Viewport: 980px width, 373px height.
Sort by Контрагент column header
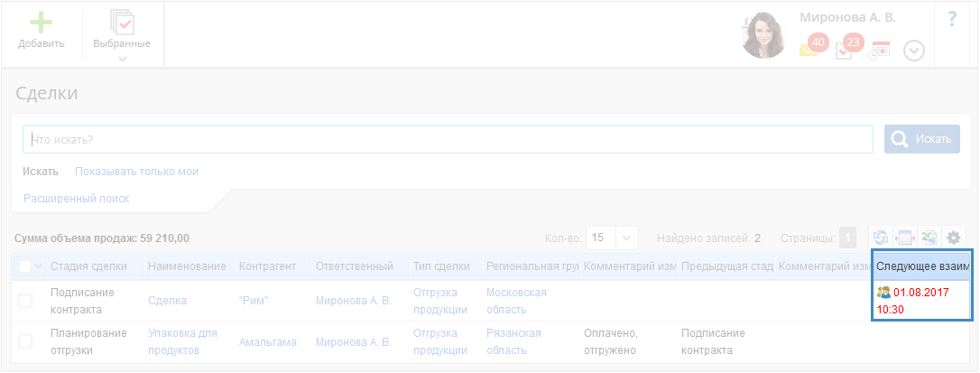tap(267, 266)
